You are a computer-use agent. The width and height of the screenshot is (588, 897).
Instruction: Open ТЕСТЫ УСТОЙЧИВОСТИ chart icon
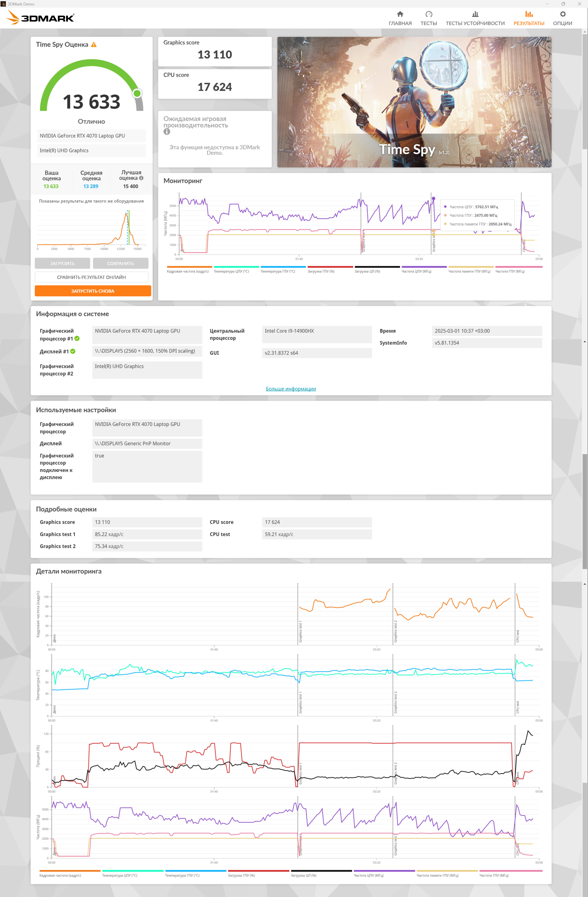(x=475, y=14)
